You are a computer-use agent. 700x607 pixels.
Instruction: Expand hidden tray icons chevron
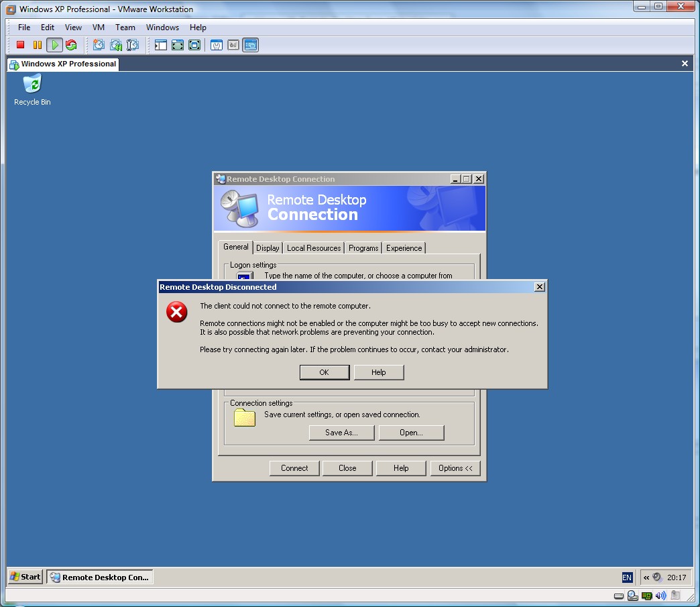[646, 577]
